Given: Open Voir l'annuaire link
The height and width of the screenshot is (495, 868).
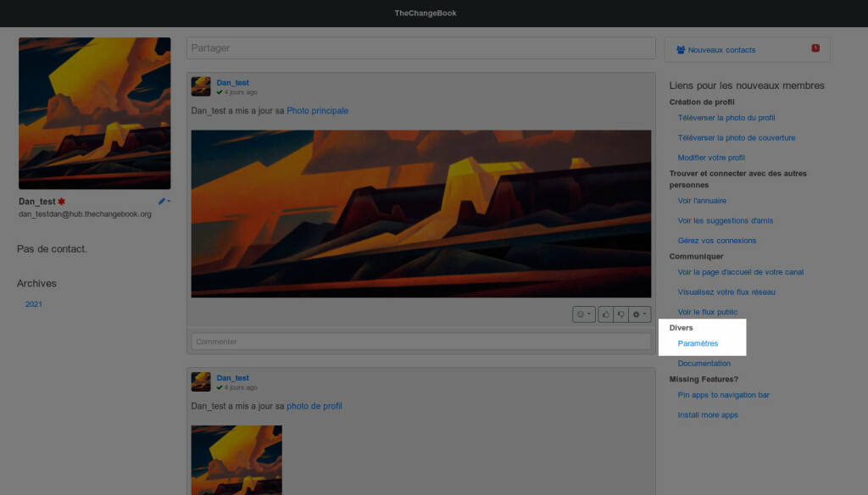Looking at the screenshot, I should pyautogui.click(x=702, y=200).
